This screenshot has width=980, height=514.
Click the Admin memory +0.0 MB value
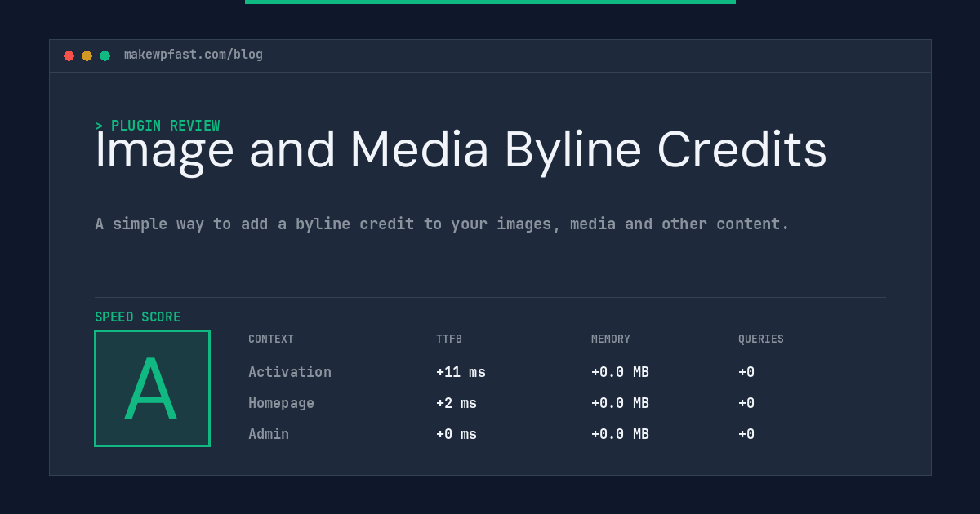pyautogui.click(x=620, y=434)
